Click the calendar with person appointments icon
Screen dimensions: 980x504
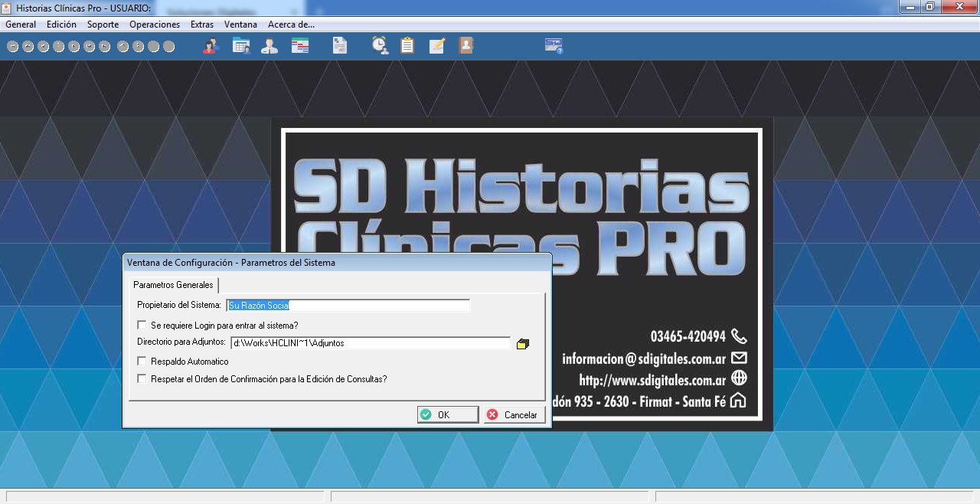[x=241, y=46]
